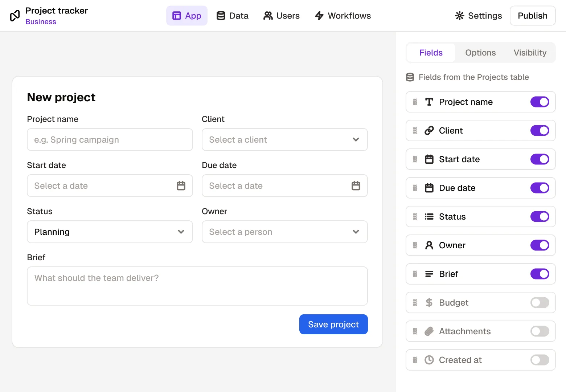Click drag handle icon for Budget field
This screenshot has width=566, height=392.
(x=415, y=303)
